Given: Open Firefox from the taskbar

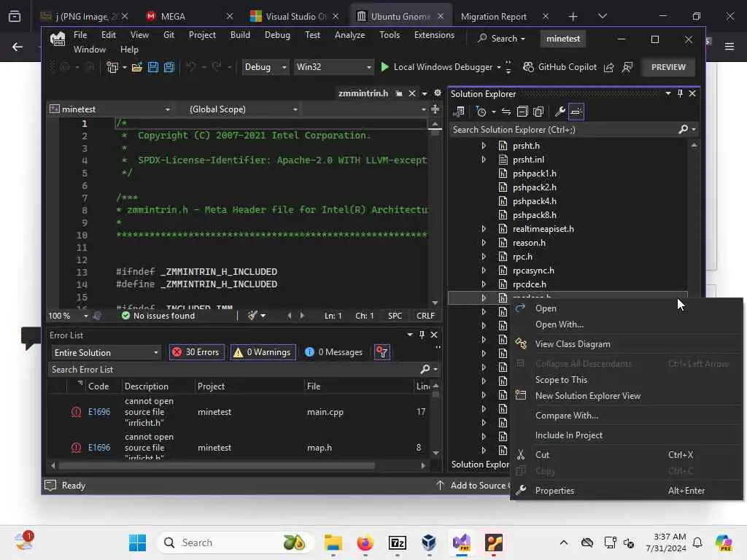Looking at the screenshot, I should (365, 542).
